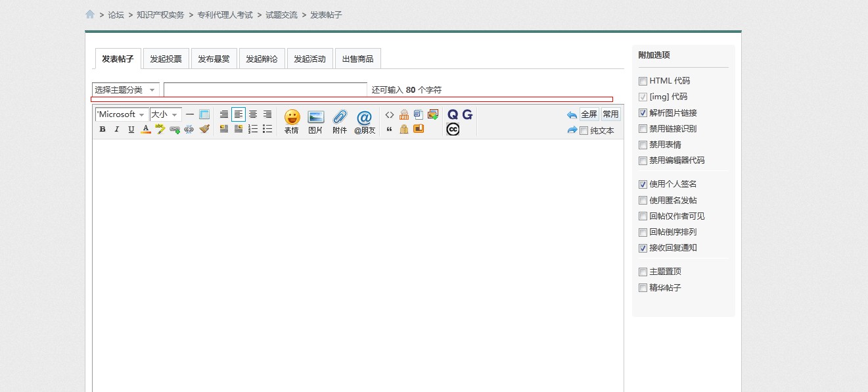The height and width of the screenshot is (392, 868).
Task: Click the 全屏 fullscreen button
Action: click(589, 114)
